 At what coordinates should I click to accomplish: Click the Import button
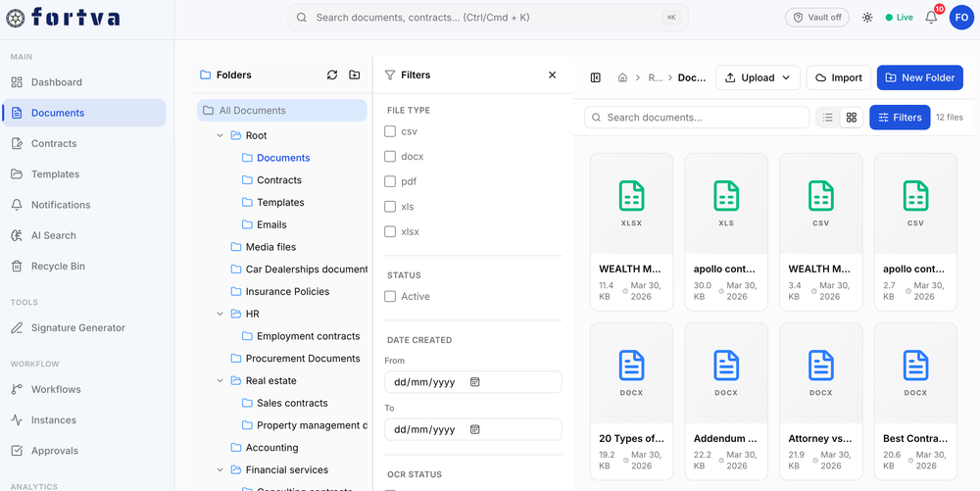click(x=839, y=77)
